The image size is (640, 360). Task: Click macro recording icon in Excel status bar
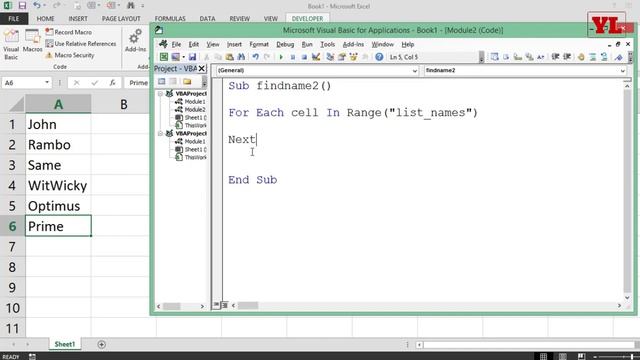[x=32, y=356]
